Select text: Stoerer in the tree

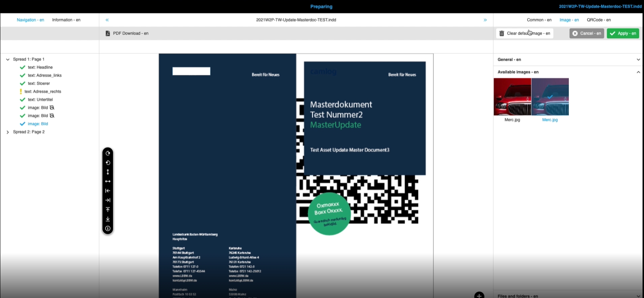point(39,83)
